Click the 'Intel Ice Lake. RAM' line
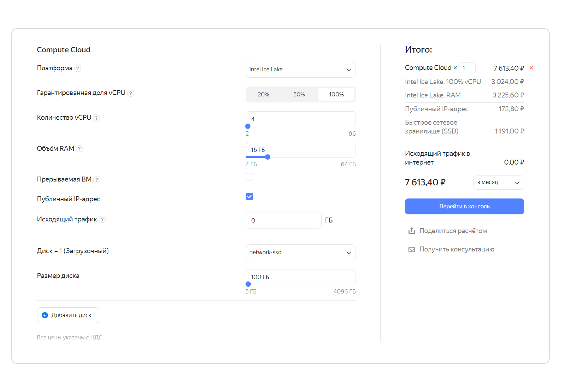The image size is (561, 392). (x=433, y=95)
